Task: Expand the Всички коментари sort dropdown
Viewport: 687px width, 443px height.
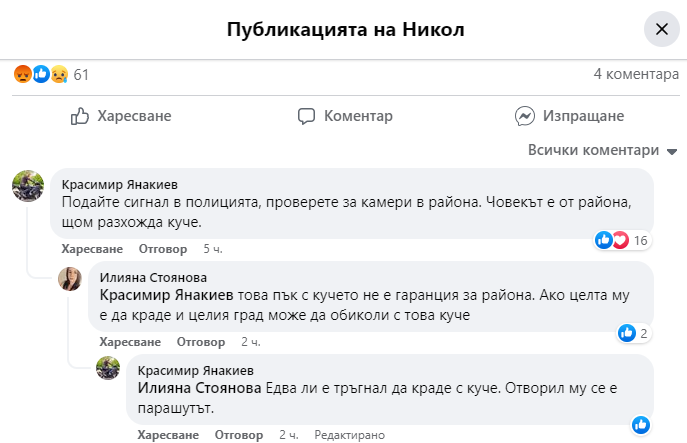Action: 603,150
